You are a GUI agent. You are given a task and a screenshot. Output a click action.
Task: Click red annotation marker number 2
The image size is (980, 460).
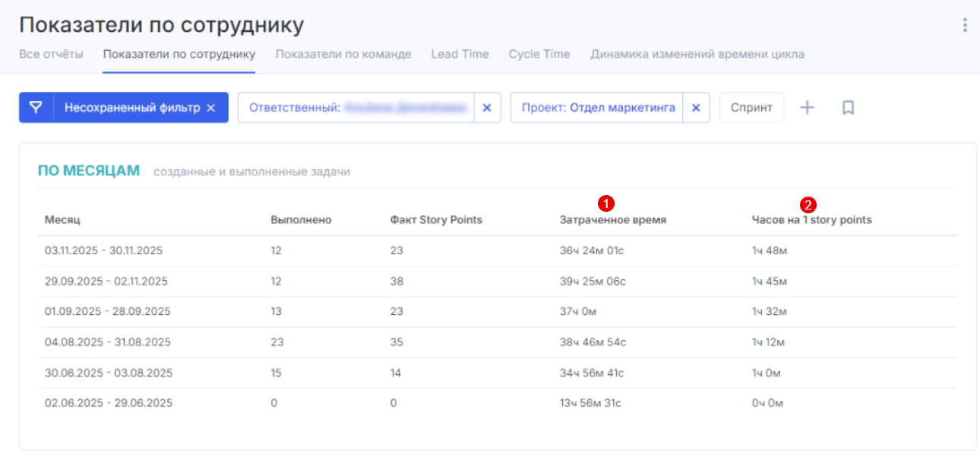click(809, 204)
